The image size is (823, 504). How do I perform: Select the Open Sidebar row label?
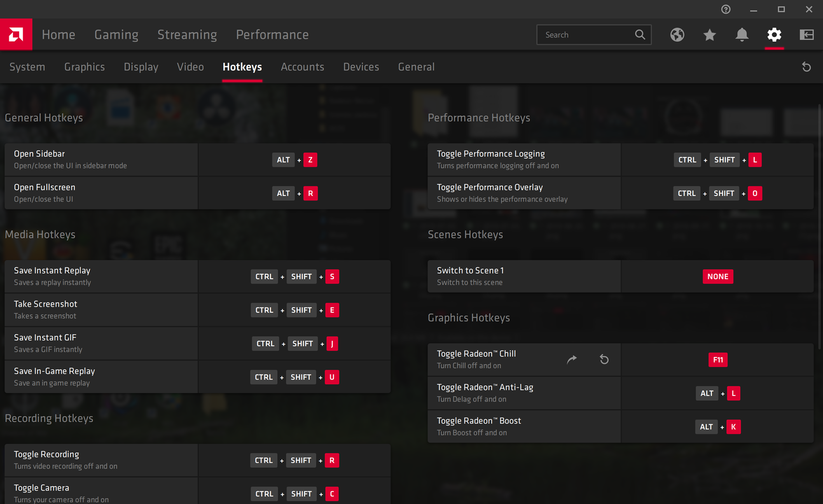[x=39, y=154]
